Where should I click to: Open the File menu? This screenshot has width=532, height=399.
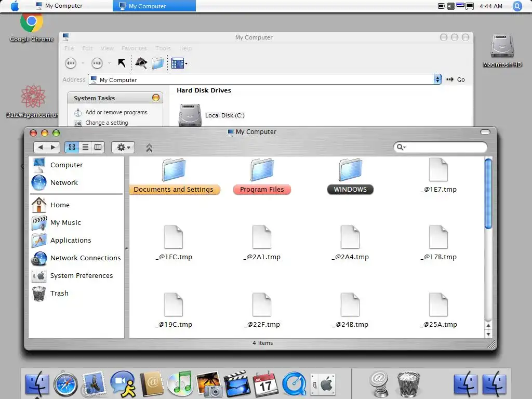[x=69, y=48]
